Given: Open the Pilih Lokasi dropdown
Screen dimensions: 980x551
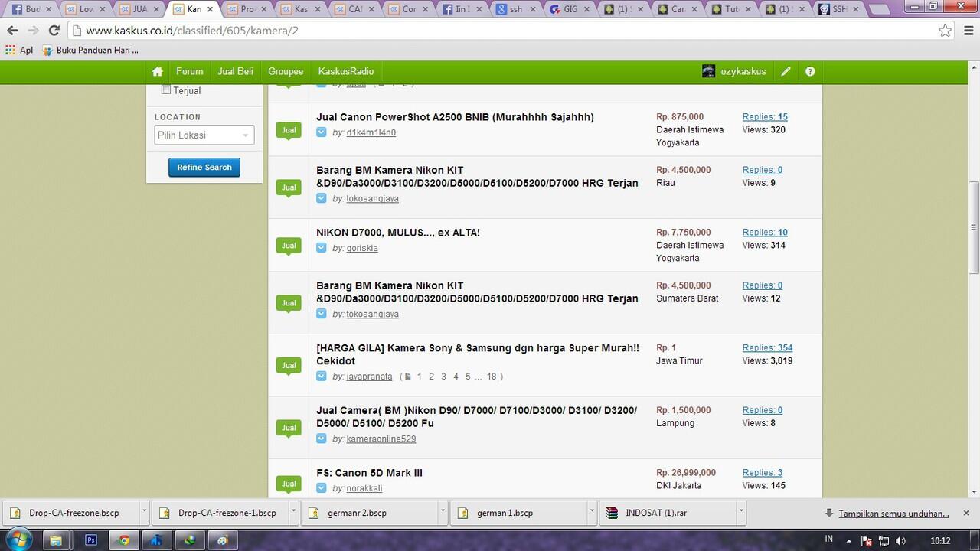Looking at the screenshot, I should pyautogui.click(x=204, y=135).
